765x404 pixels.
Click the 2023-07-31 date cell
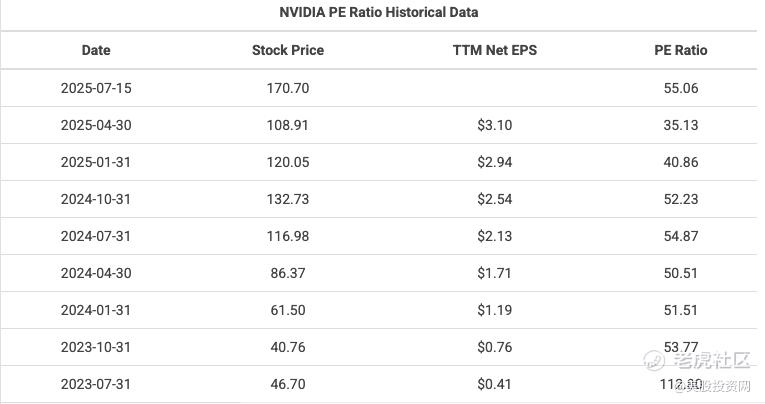[96, 384]
